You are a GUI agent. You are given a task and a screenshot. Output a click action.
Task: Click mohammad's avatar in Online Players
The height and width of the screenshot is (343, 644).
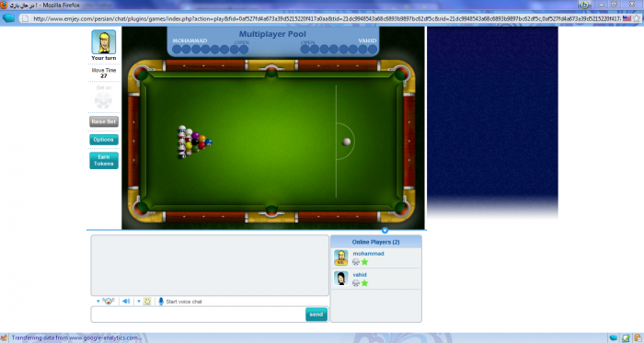(341, 257)
